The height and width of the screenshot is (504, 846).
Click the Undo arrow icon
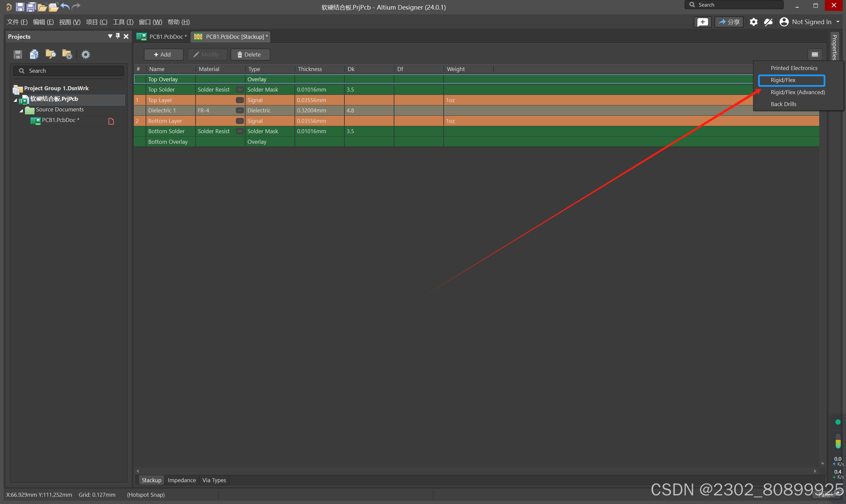coord(65,7)
